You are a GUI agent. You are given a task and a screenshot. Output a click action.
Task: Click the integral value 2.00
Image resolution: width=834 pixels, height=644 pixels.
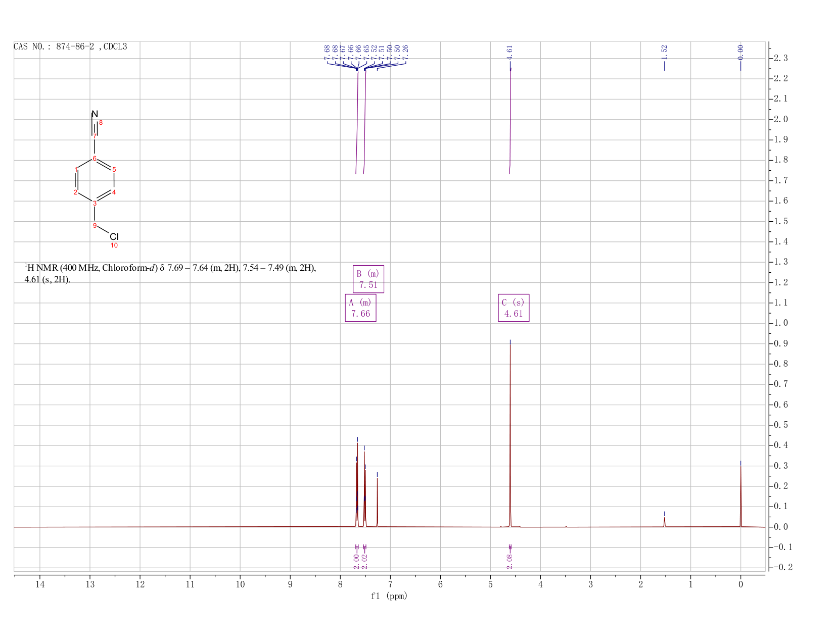click(x=356, y=561)
